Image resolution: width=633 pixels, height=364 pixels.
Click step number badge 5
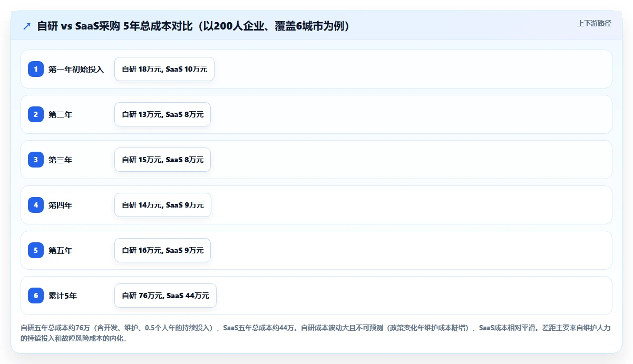(36, 250)
